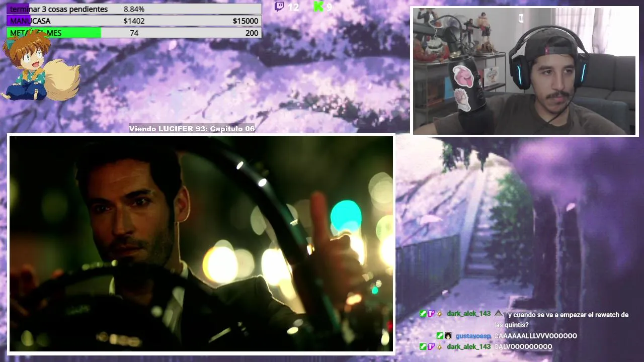
Task: Click the green badge on the gustavoasp message
Action: [440, 336]
